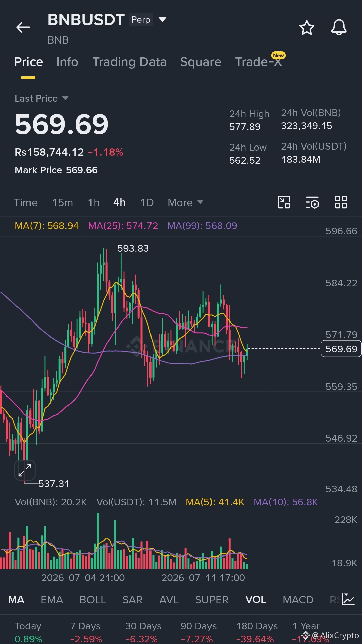The image size is (362, 644).
Task: Select the Time chart view
Action: click(25, 202)
